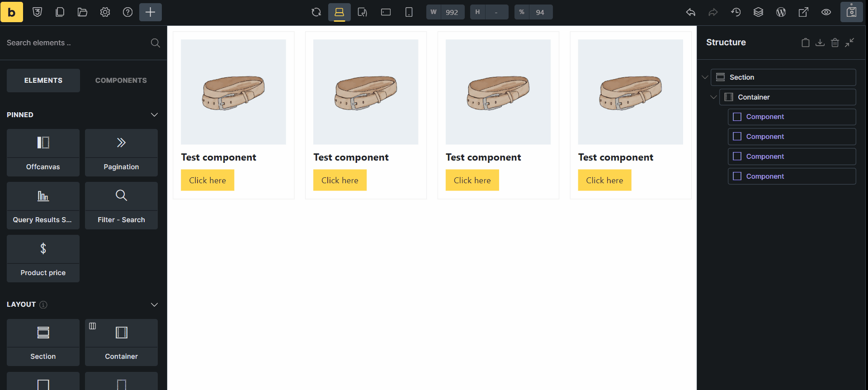Toggle the structure panel layers icon

758,12
